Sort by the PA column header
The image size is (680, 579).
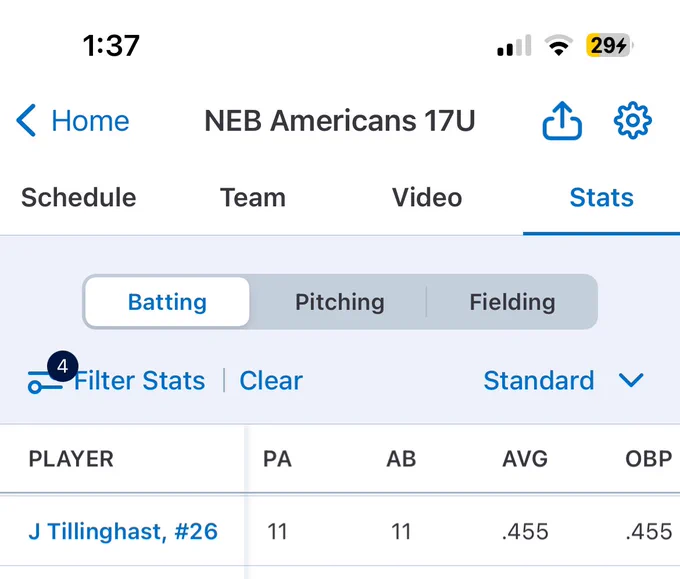tap(278, 459)
